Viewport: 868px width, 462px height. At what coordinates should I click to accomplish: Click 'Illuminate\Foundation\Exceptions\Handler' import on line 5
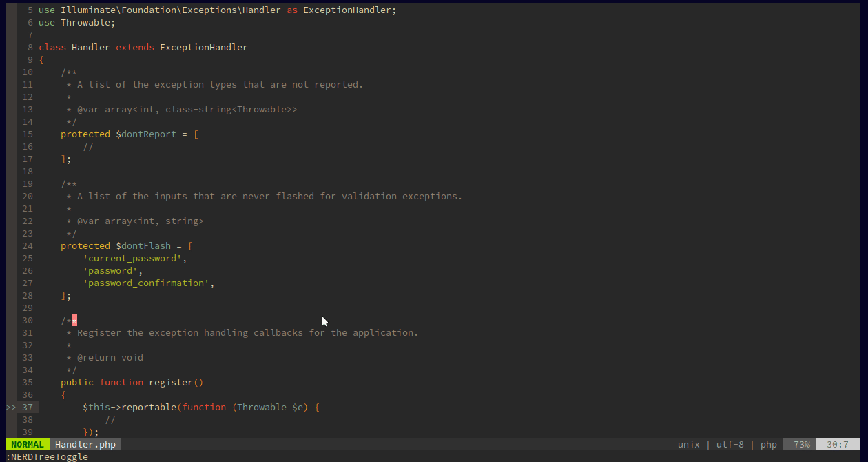click(171, 10)
